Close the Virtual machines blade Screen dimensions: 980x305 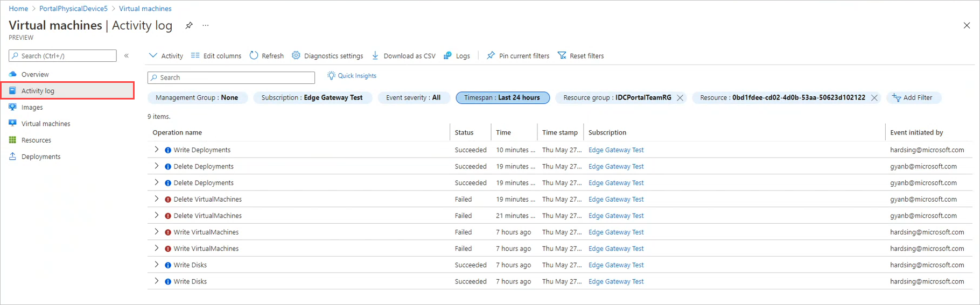tap(967, 25)
